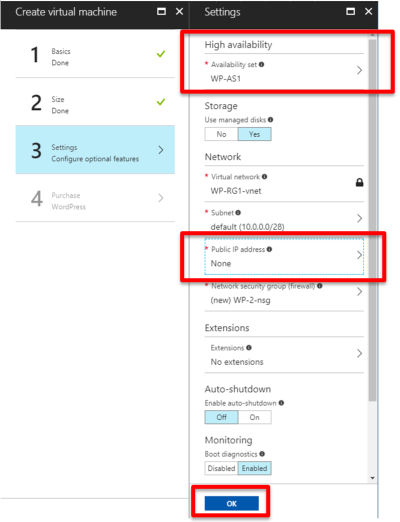Click the lock icon on Virtual network
The image size is (400, 522).
pyautogui.click(x=359, y=183)
